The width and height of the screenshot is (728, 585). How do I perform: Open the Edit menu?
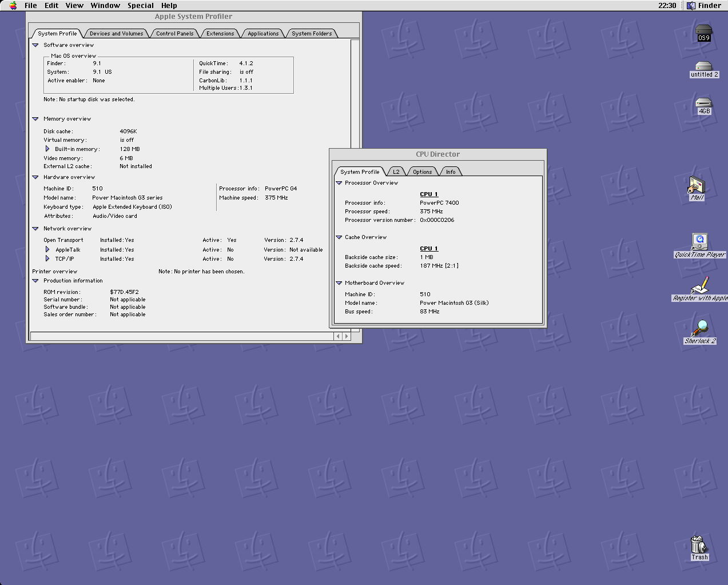(51, 5)
